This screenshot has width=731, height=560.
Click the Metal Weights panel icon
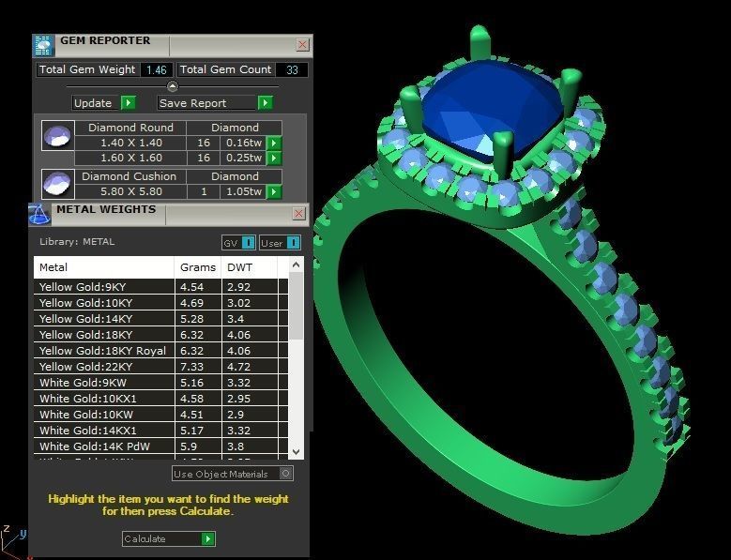39,214
